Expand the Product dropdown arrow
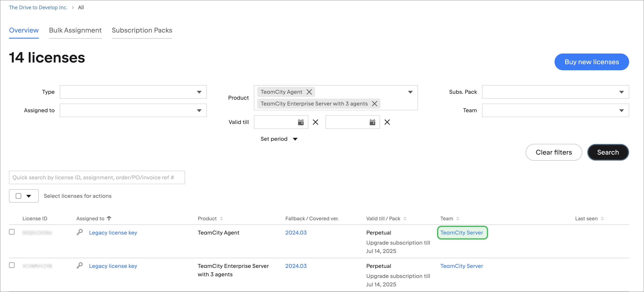 [410, 92]
